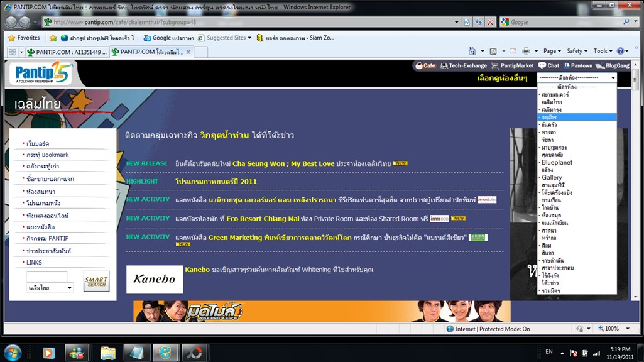The height and width of the screenshot is (362, 644).
Task: Open the LINKS sidebar item
Action: point(34,262)
